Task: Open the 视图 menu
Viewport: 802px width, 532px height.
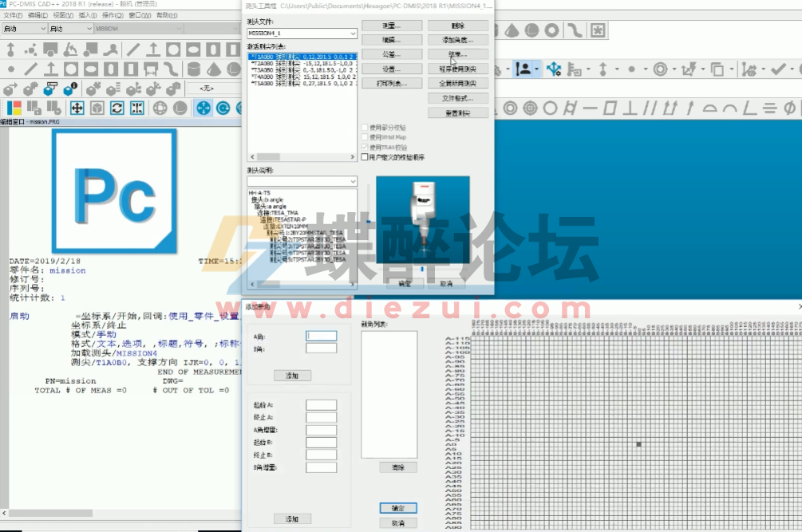Action: [63, 14]
